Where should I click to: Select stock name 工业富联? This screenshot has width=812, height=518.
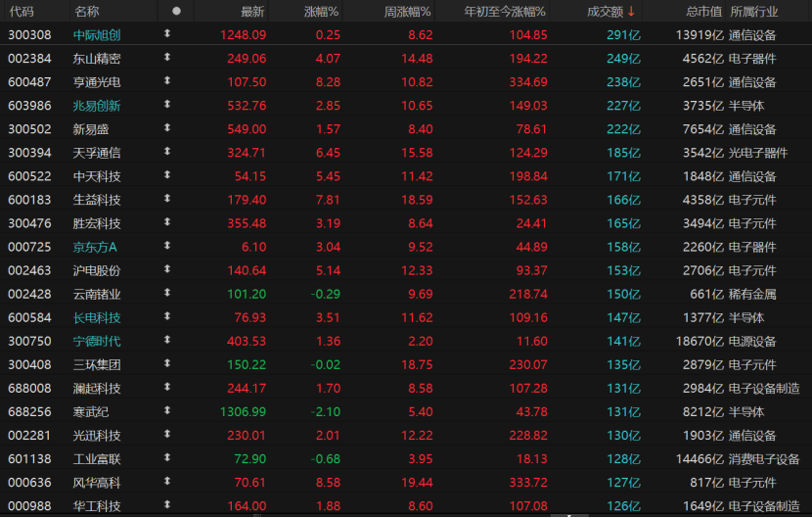[97, 459]
